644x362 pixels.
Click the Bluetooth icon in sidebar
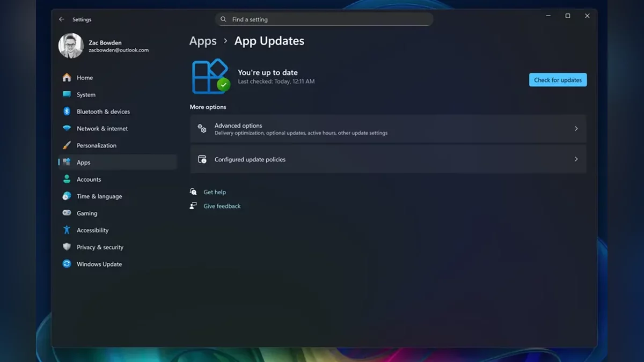click(x=67, y=112)
